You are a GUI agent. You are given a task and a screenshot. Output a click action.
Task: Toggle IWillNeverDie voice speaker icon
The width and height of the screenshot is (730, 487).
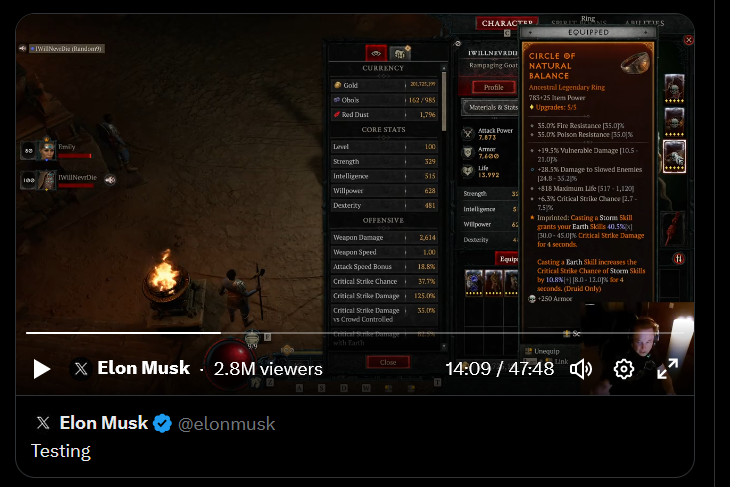[x=110, y=180]
